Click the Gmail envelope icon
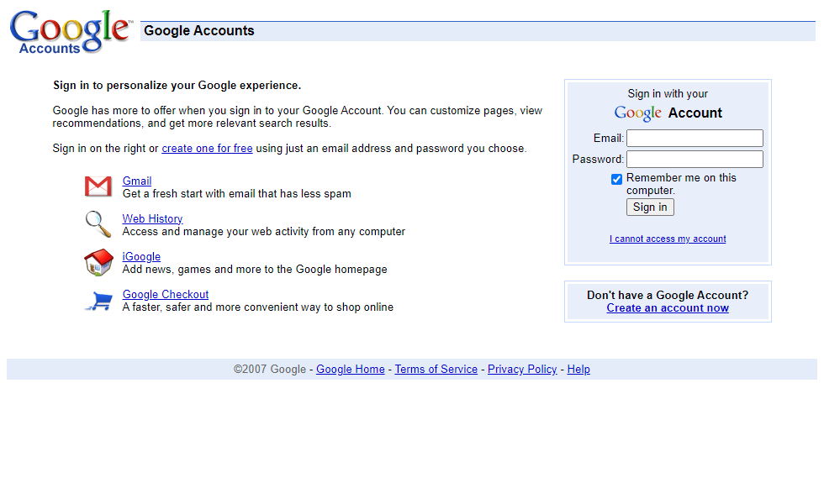The height and width of the screenshot is (504, 824). [x=98, y=186]
